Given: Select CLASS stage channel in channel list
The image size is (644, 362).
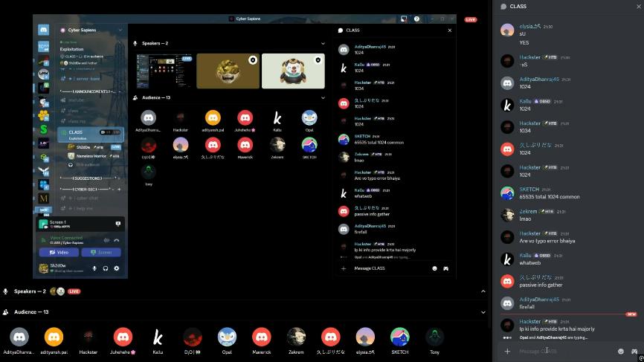Looking at the screenshot, I should [76, 132].
